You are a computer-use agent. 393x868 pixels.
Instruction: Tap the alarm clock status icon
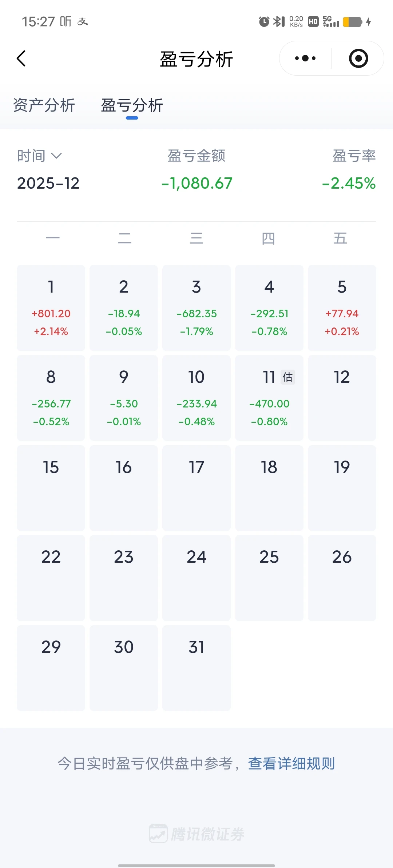264,22
